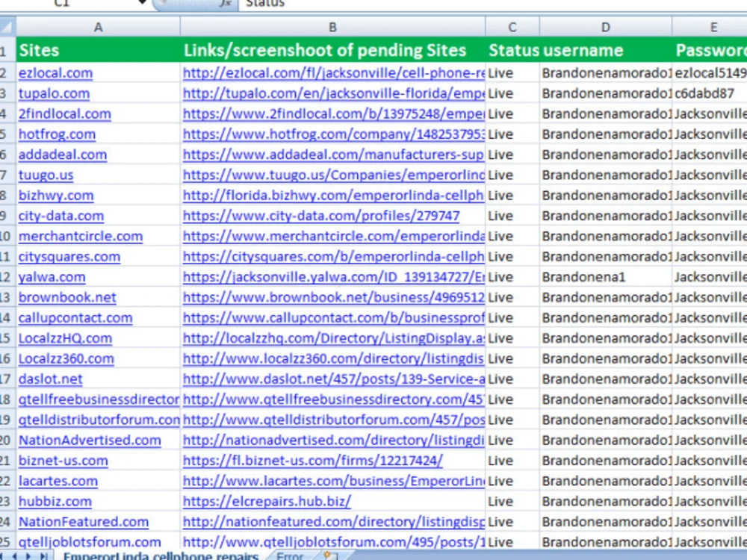Open the ezlocal.com site link

[56, 73]
